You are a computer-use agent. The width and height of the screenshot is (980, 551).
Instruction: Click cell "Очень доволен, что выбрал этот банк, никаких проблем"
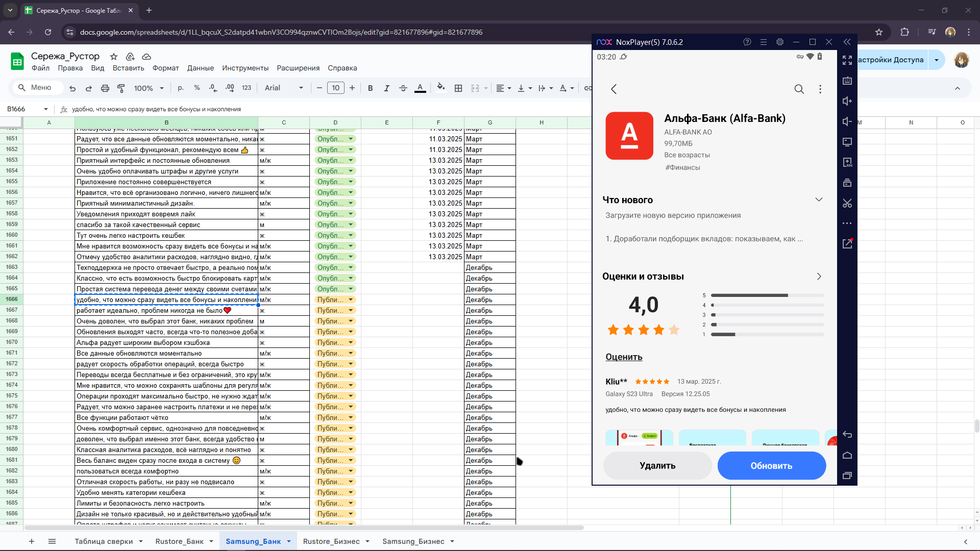166,321
